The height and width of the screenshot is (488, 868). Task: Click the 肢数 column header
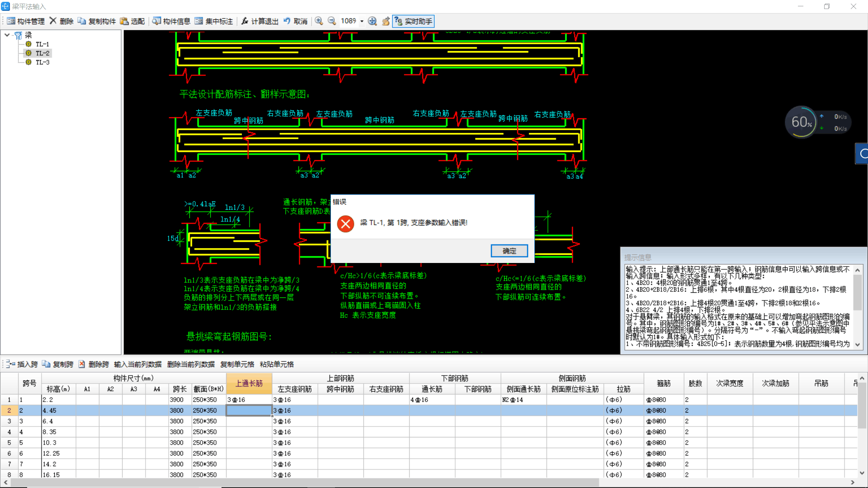point(695,383)
